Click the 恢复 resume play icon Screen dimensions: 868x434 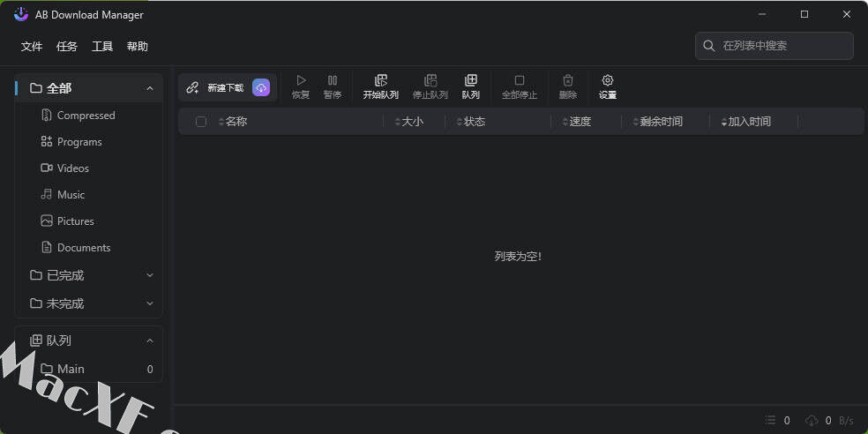click(301, 81)
